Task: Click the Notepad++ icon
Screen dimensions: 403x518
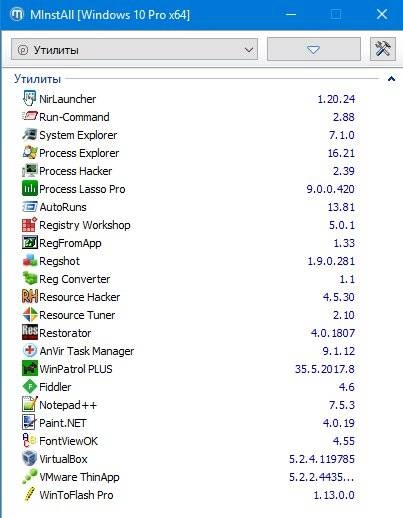Action: tap(30, 405)
